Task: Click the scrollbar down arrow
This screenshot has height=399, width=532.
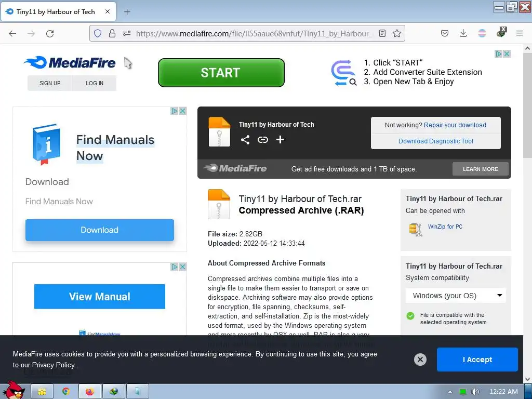Action: (527, 379)
